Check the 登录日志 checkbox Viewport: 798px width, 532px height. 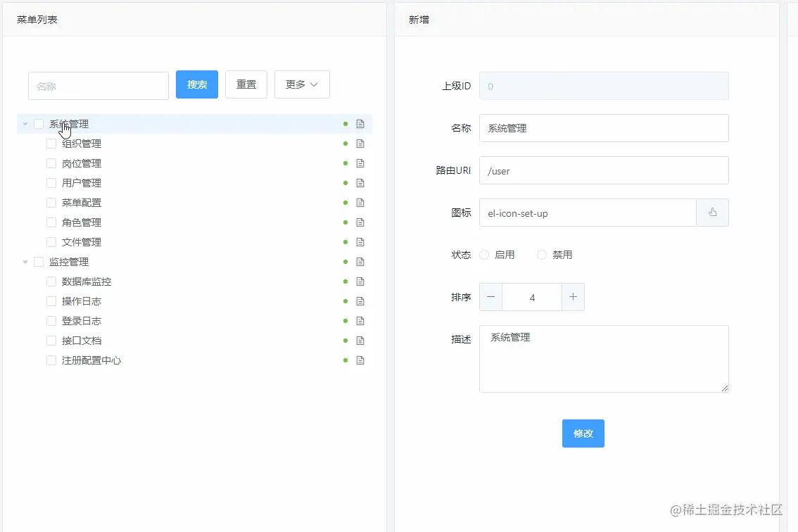(x=51, y=321)
